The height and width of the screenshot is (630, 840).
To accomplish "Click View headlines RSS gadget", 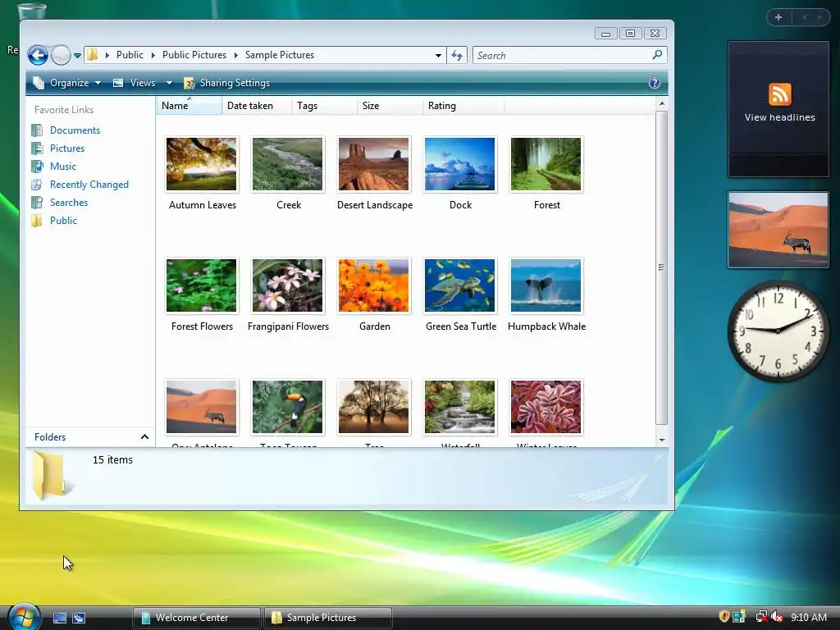I will click(x=778, y=109).
